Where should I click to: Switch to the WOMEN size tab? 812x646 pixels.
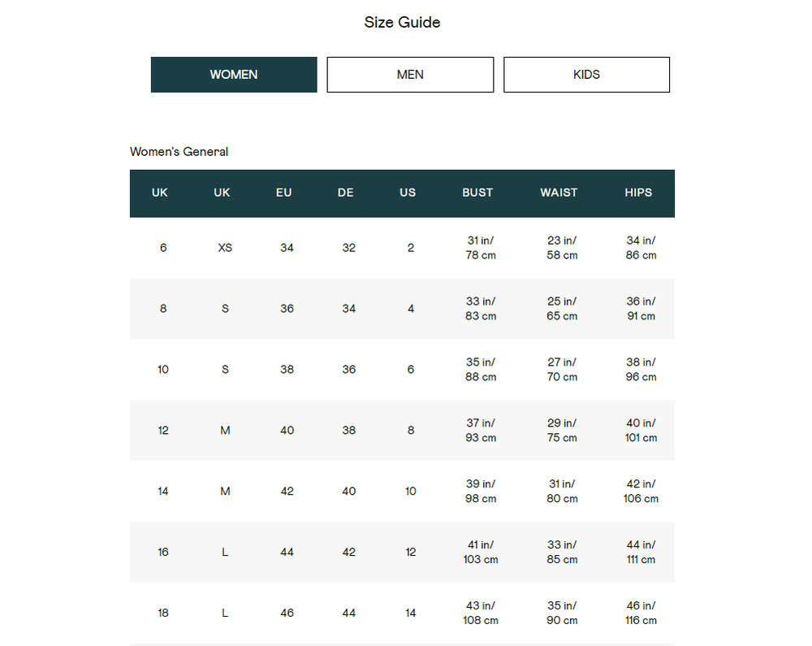coord(234,75)
